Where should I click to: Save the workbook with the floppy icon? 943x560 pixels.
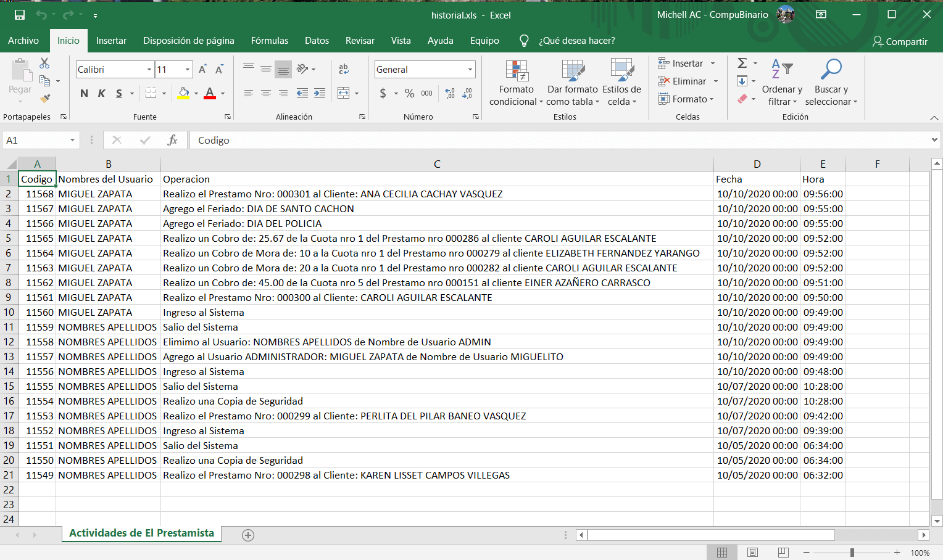20,15
